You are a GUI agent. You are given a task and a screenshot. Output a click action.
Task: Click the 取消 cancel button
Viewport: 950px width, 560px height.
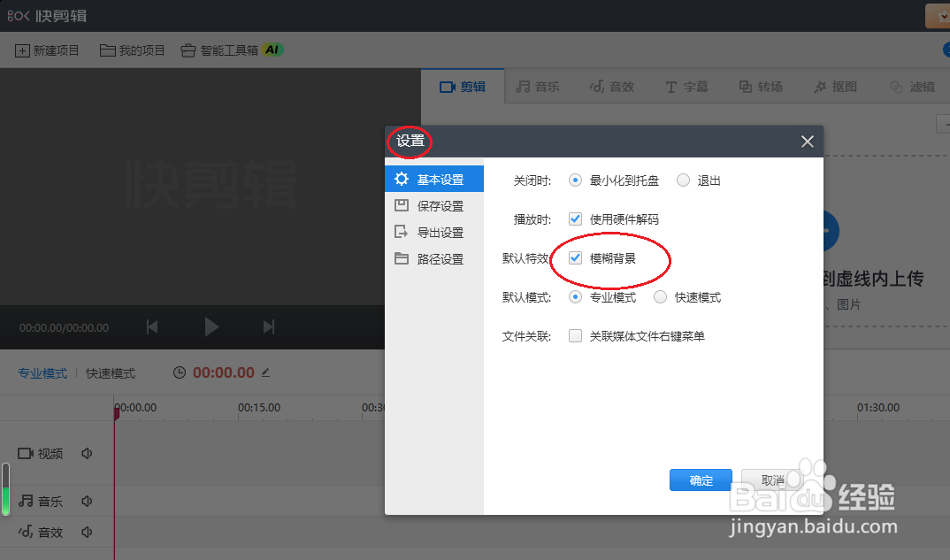(772, 480)
